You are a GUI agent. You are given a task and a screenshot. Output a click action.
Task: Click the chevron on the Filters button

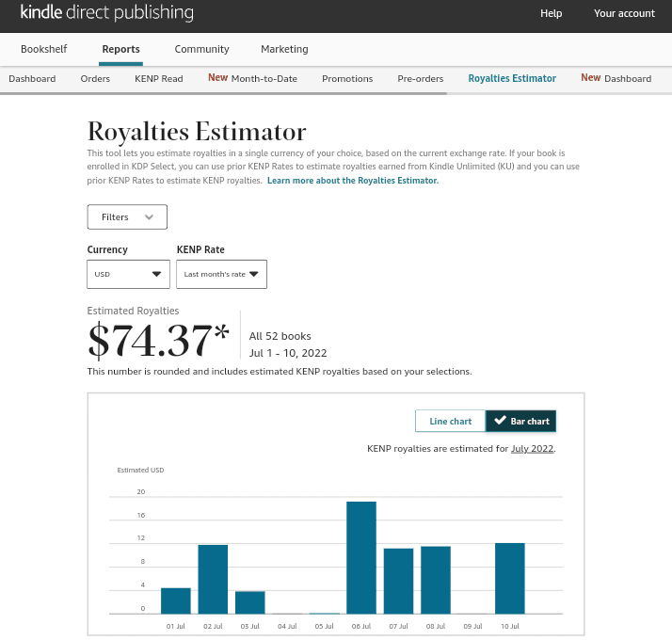click(149, 216)
